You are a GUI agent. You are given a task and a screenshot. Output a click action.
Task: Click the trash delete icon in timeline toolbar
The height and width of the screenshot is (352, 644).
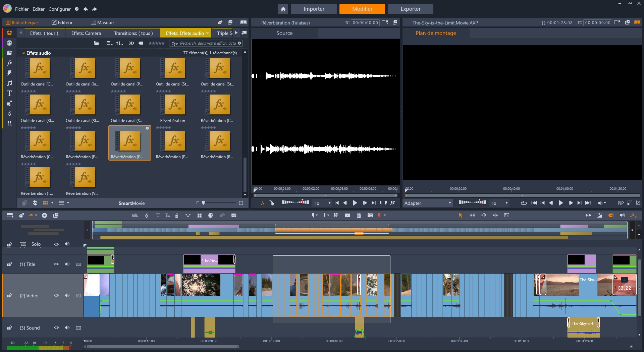pos(359,216)
